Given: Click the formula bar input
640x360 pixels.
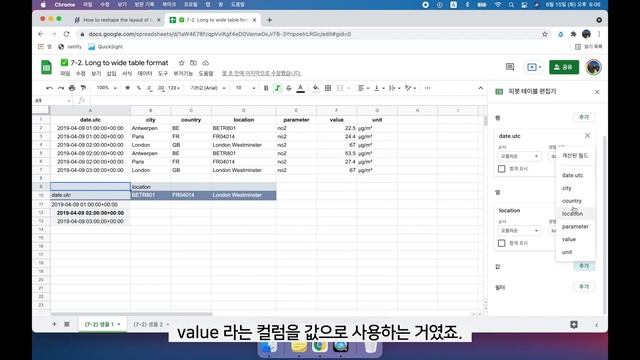Looking at the screenshot, I should click(286, 100).
